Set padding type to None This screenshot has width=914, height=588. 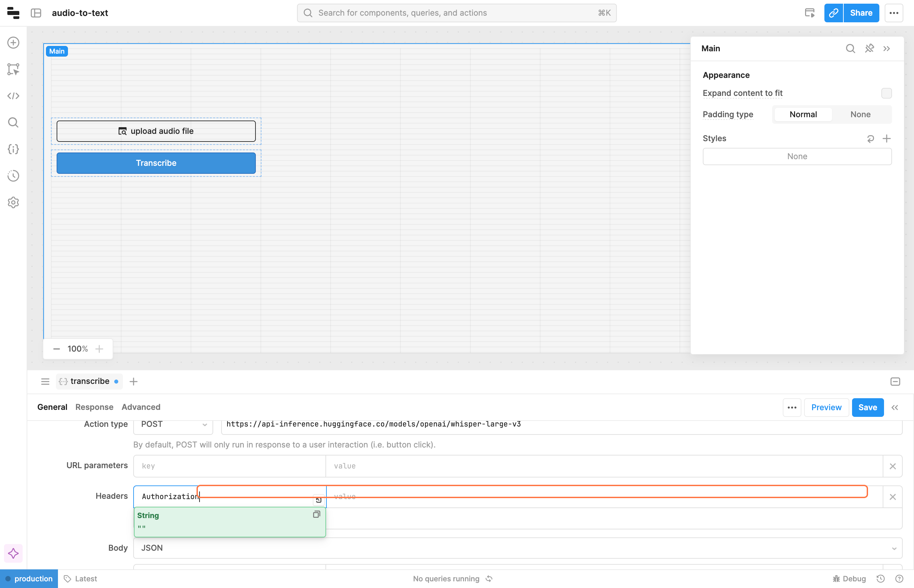coord(860,115)
